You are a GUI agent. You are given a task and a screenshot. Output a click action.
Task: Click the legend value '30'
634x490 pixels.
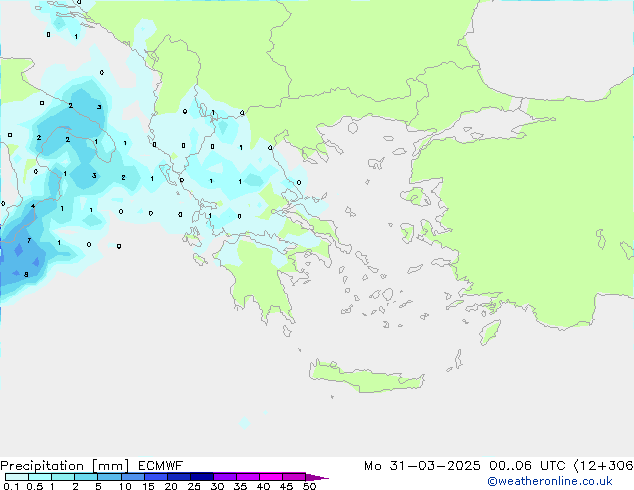click(x=217, y=486)
